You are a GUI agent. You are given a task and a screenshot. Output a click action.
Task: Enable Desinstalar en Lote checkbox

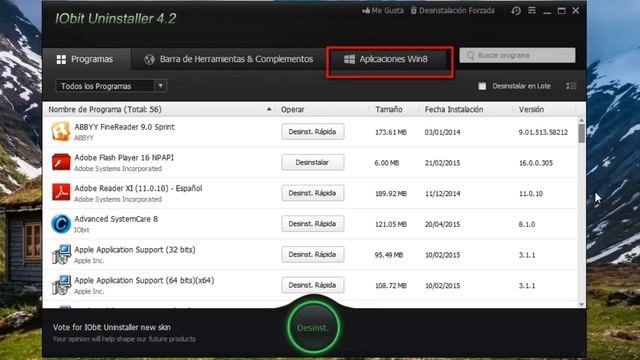pyautogui.click(x=482, y=86)
